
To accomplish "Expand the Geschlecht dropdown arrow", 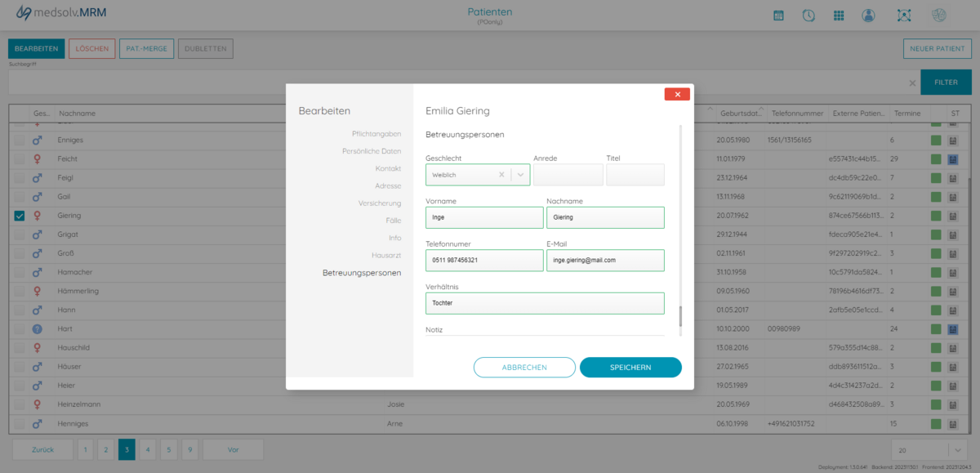I will [x=520, y=175].
